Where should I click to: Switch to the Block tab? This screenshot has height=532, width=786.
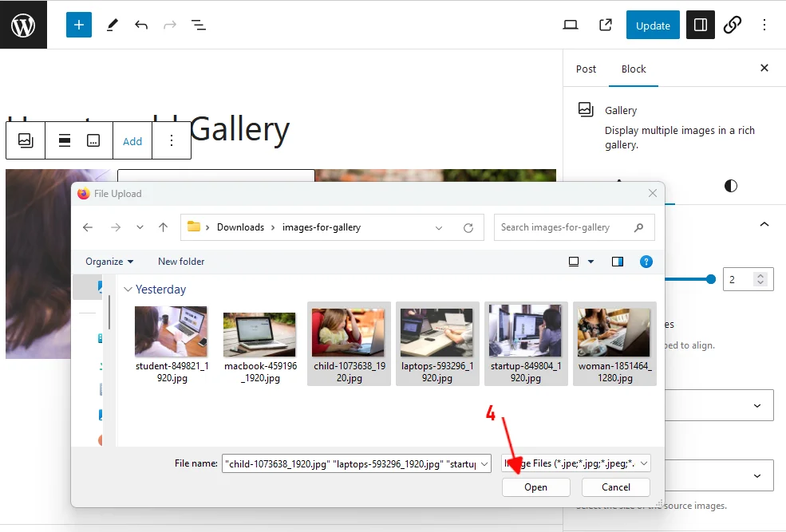click(x=634, y=69)
